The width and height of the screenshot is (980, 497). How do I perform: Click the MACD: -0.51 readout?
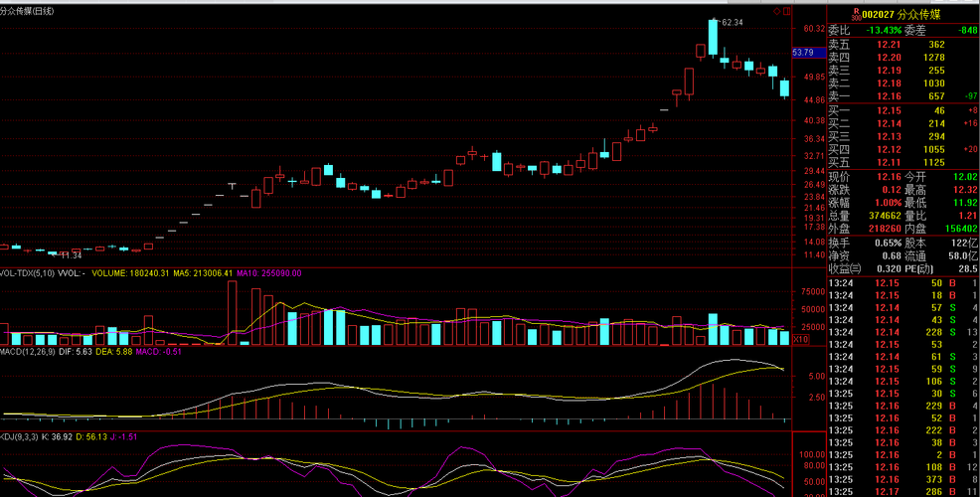pyautogui.click(x=158, y=351)
